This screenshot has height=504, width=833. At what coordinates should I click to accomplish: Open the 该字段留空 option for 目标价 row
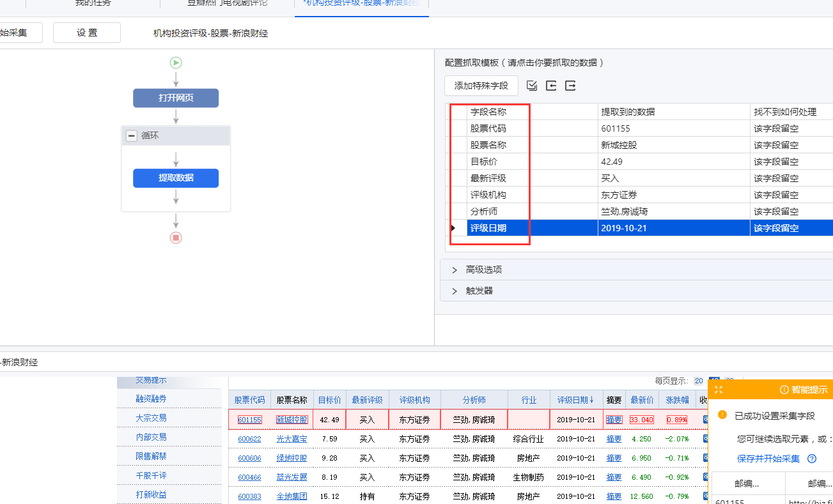click(791, 162)
